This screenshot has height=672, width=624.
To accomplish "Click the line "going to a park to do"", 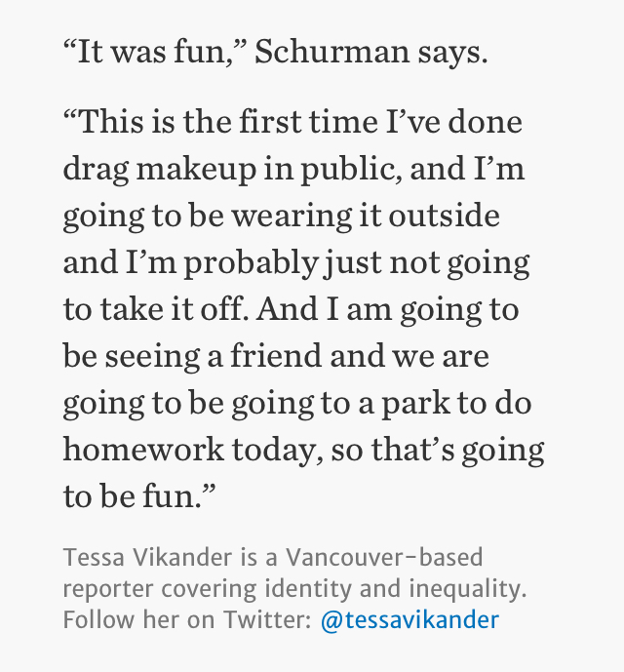I will 297,403.
